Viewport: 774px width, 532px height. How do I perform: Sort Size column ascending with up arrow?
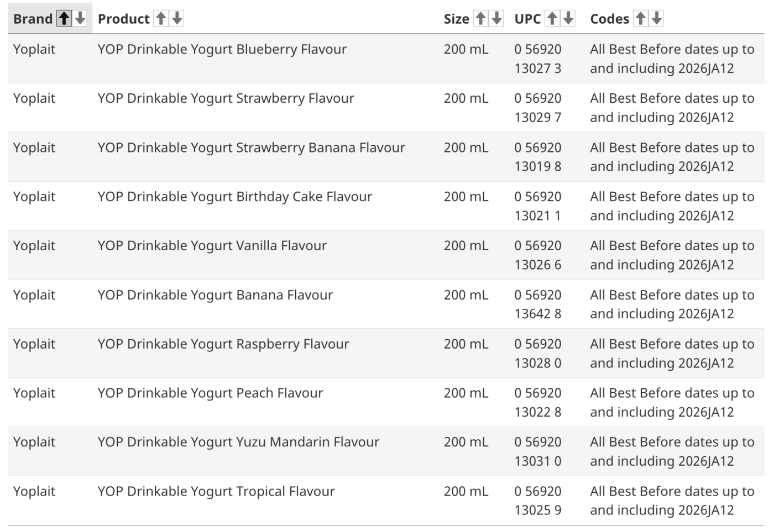pyautogui.click(x=480, y=18)
